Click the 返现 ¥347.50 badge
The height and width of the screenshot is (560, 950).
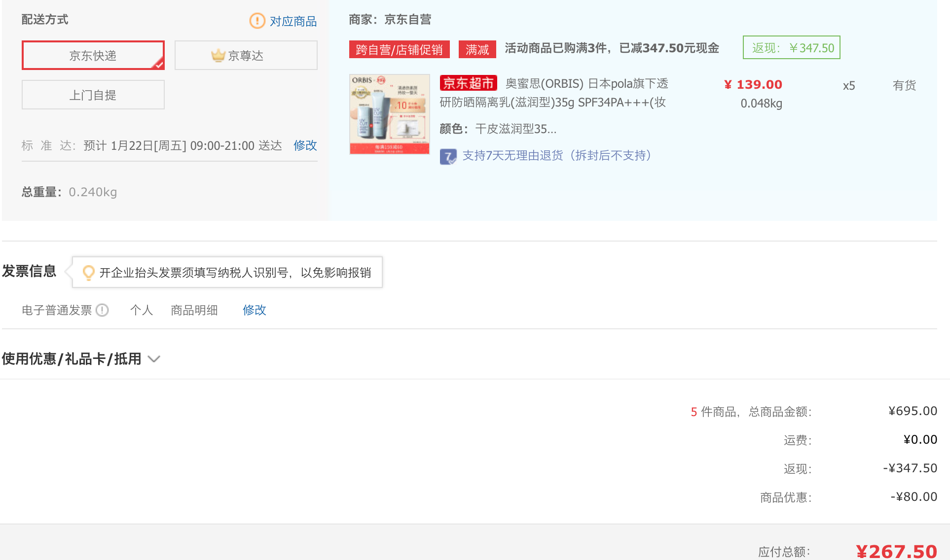[x=792, y=48]
